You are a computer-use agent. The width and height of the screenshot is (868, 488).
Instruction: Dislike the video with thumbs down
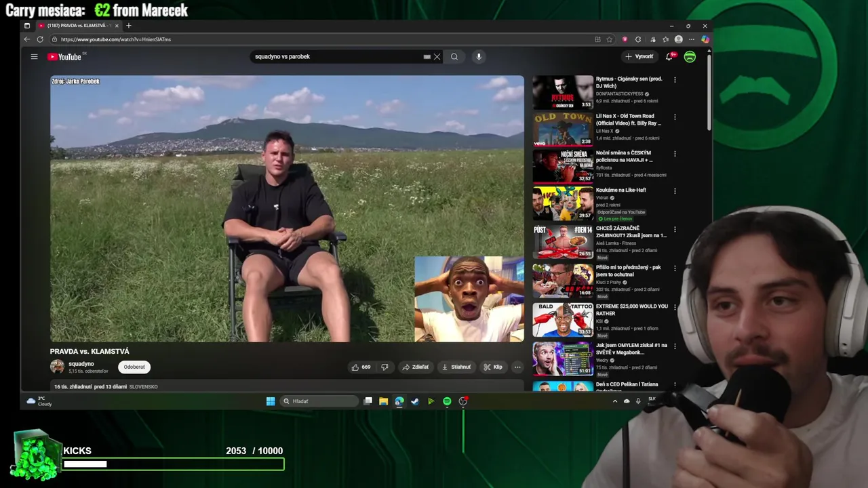[384, 367]
